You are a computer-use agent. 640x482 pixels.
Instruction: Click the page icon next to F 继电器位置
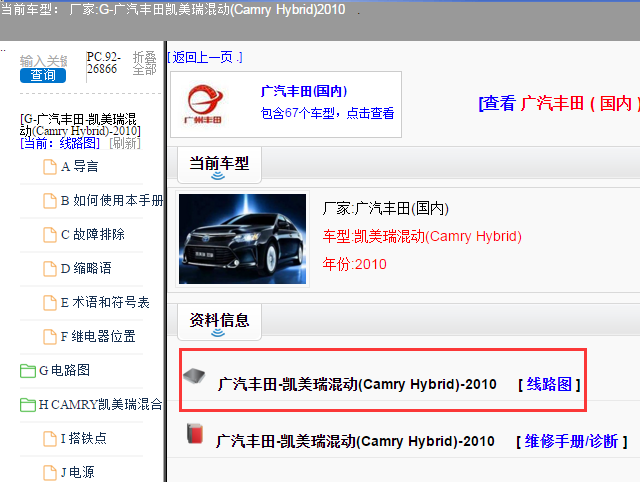[50, 336]
